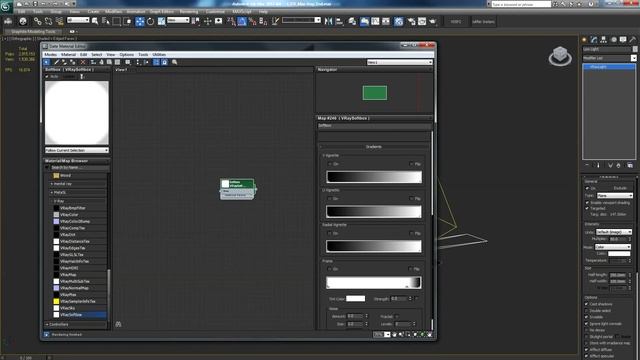The width and height of the screenshot is (640, 360).
Task: Click the light Color swatch in Intensity group
Action: pyautogui.click(x=619, y=253)
